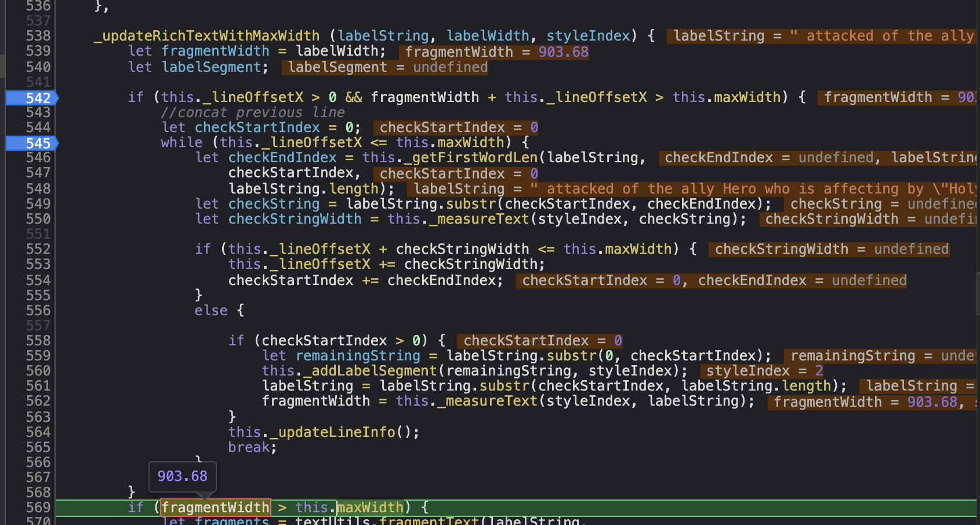Image resolution: width=980 pixels, height=525 pixels.
Task: Add a breakpoint at line 558
Action: 38,341
